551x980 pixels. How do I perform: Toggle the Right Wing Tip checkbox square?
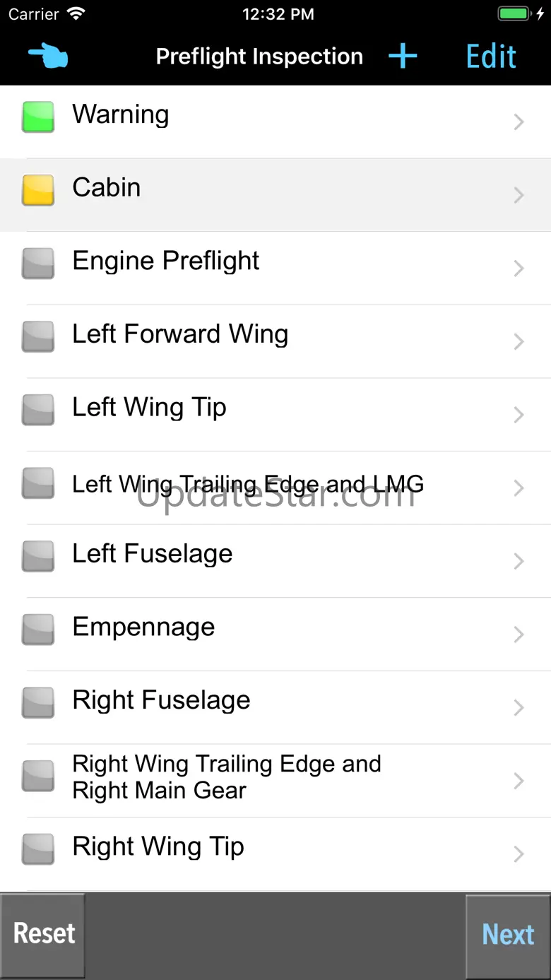click(x=38, y=849)
